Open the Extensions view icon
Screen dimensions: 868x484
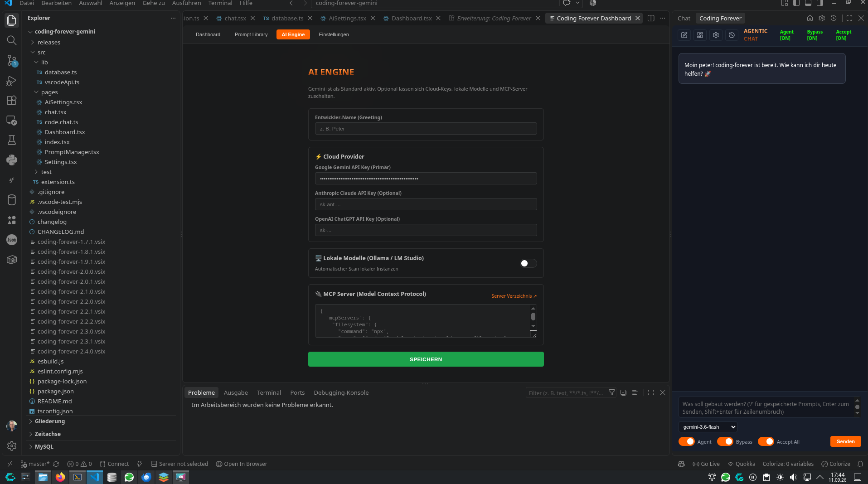pyautogui.click(x=12, y=100)
